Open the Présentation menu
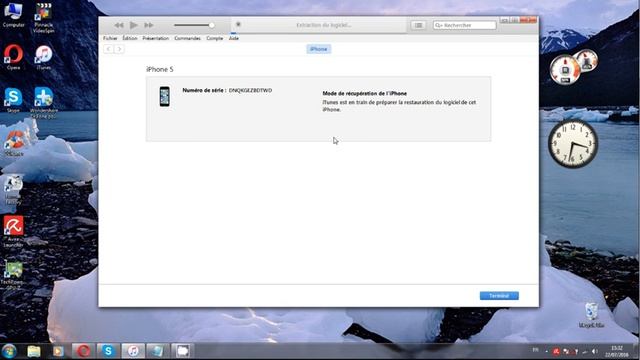640x360 pixels. (x=156, y=38)
